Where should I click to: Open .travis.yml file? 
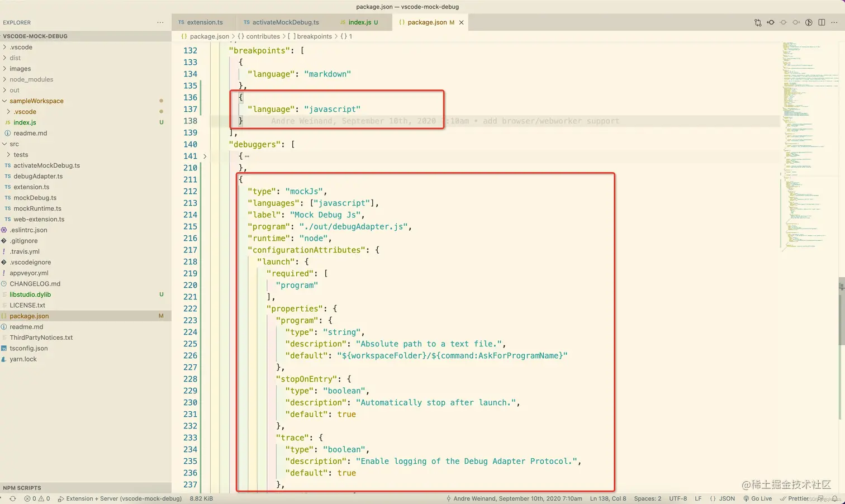pyautogui.click(x=86, y=251)
